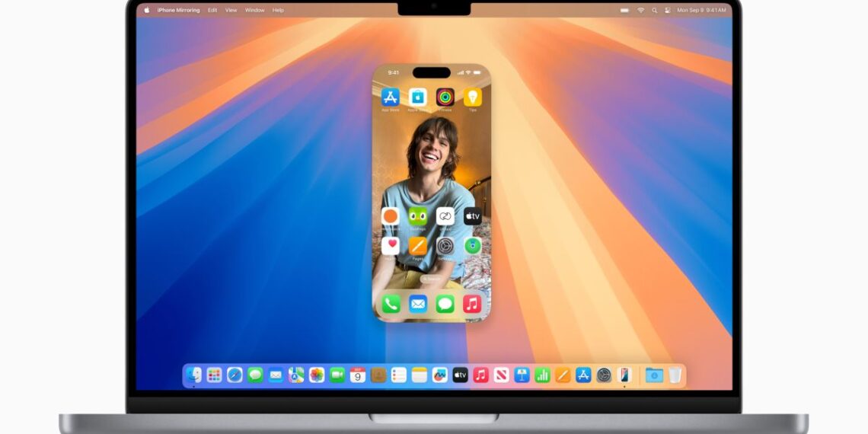This screenshot has height=434, width=868.
Task: Launch the Health app on the iPhone
Action: (391, 246)
